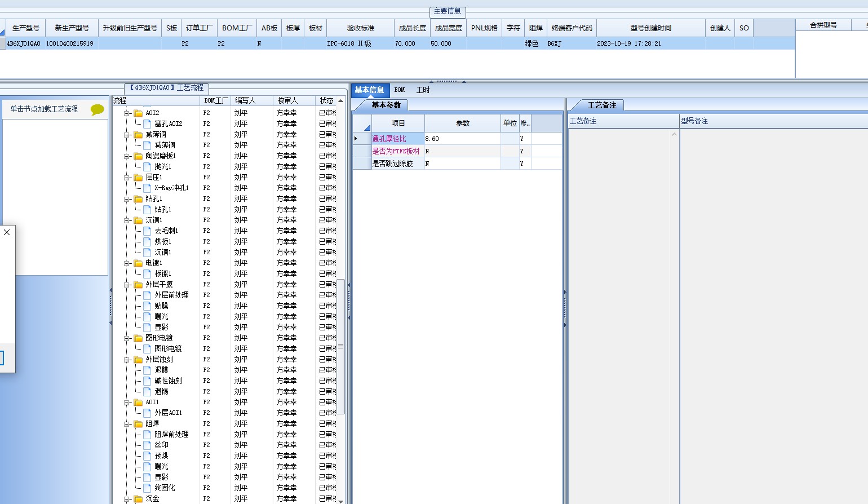Click the document icon beside 外层前处理
Viewport: 868px width, 504px height.
(147, 295)
